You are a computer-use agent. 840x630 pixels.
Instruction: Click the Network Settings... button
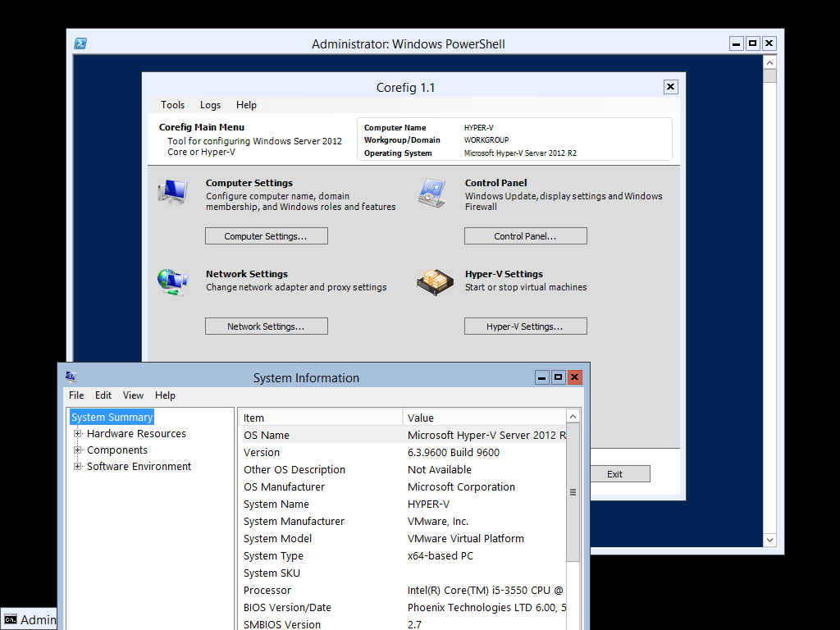coord(267,326)
